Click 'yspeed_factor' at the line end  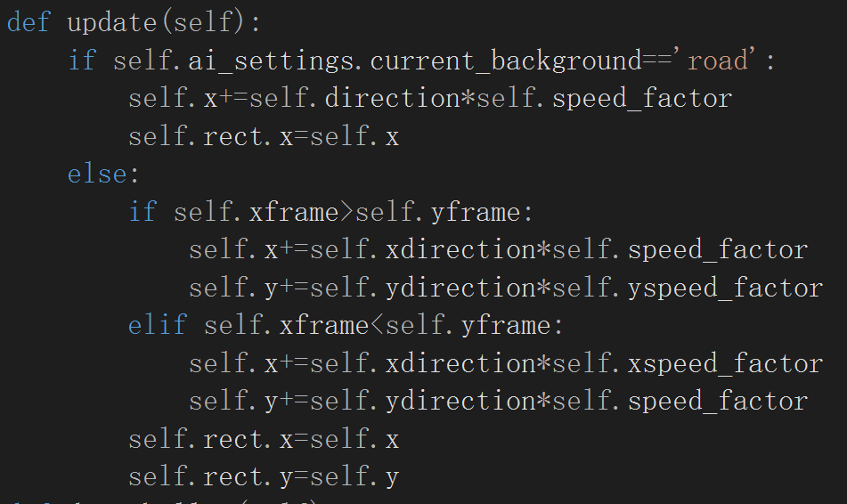click(x=726, y=288)
